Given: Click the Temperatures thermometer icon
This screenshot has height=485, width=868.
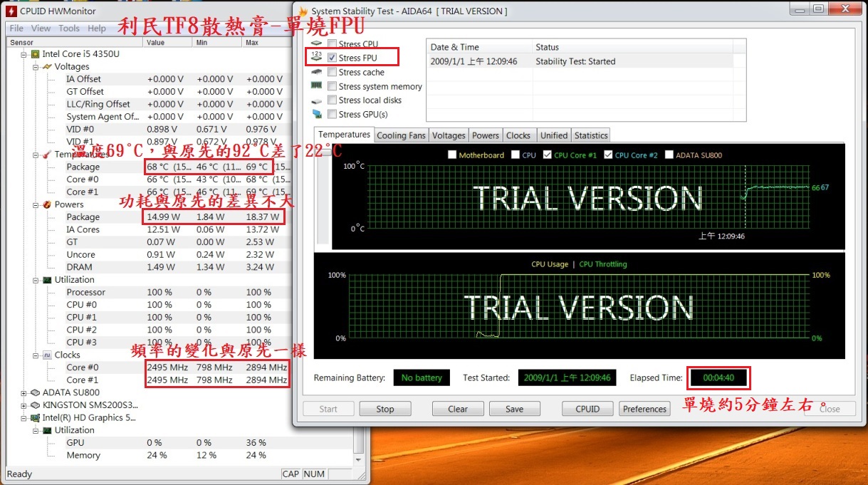Looking at the screenshot, I should click(48, 155).
